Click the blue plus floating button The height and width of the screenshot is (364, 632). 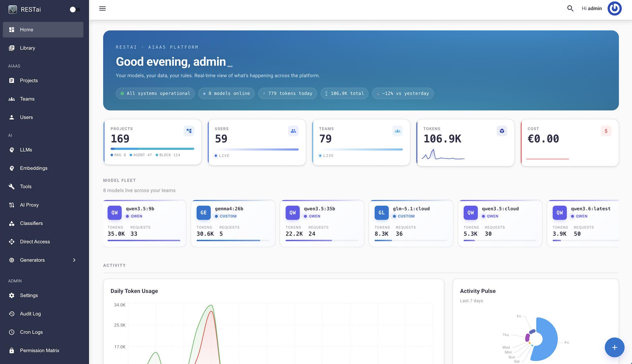click(614, 347)
